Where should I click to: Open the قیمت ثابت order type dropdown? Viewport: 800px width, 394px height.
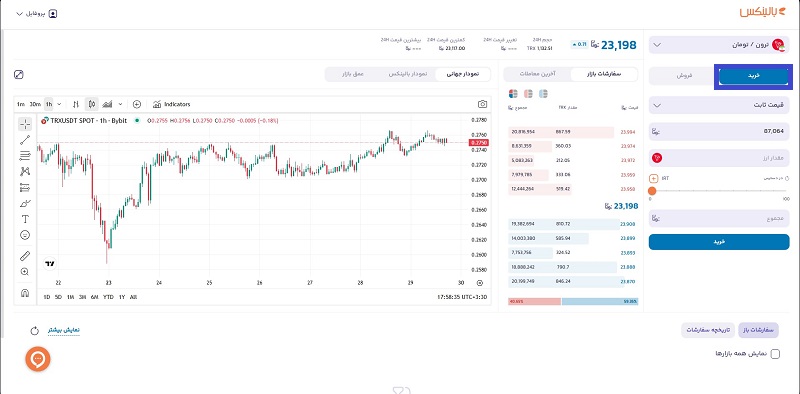(719, 106)
